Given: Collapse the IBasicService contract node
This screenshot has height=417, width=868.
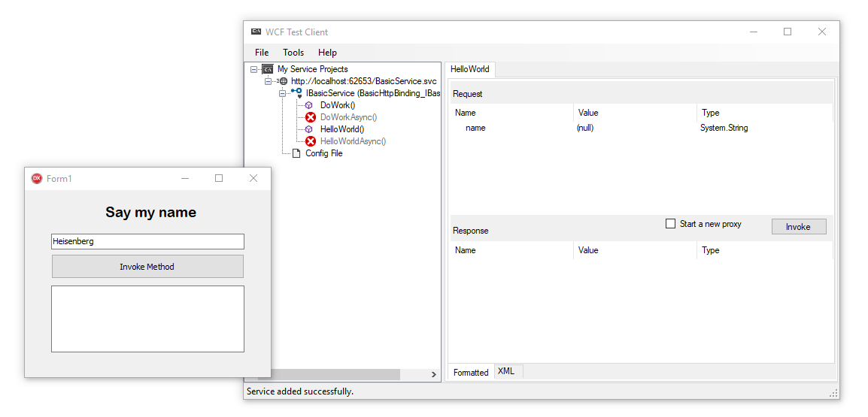Looking at the screenshot, I should tap(282, 93).
